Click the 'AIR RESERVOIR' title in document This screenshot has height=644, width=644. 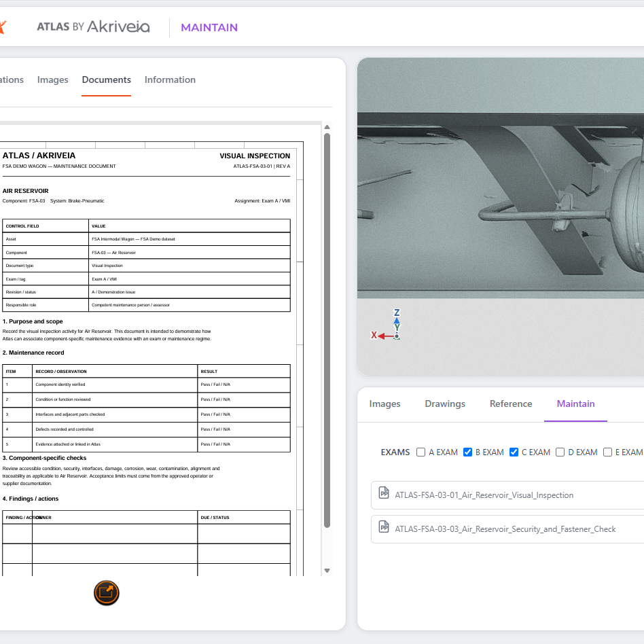pyautogui.click(x=25, y=191)
